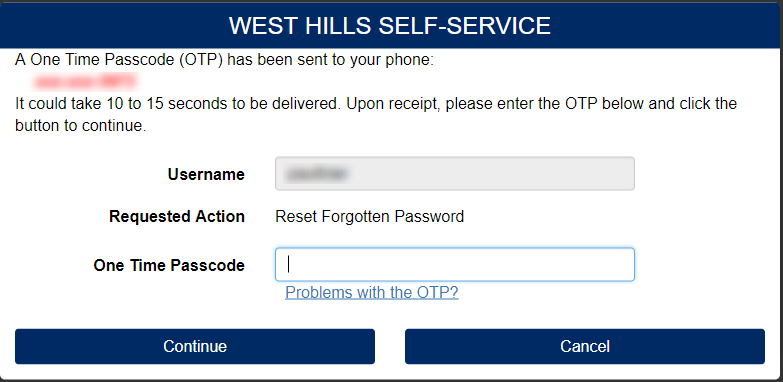The image size is (783, 382).
Task: Click the Requested Action label
Action: [x=177, y=216]
